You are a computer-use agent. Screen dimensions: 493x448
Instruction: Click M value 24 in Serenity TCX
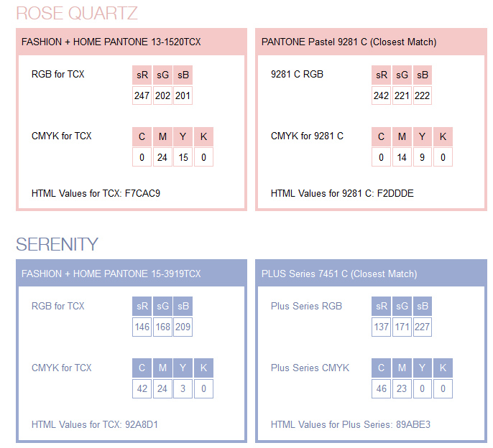[x=162, y=389]
